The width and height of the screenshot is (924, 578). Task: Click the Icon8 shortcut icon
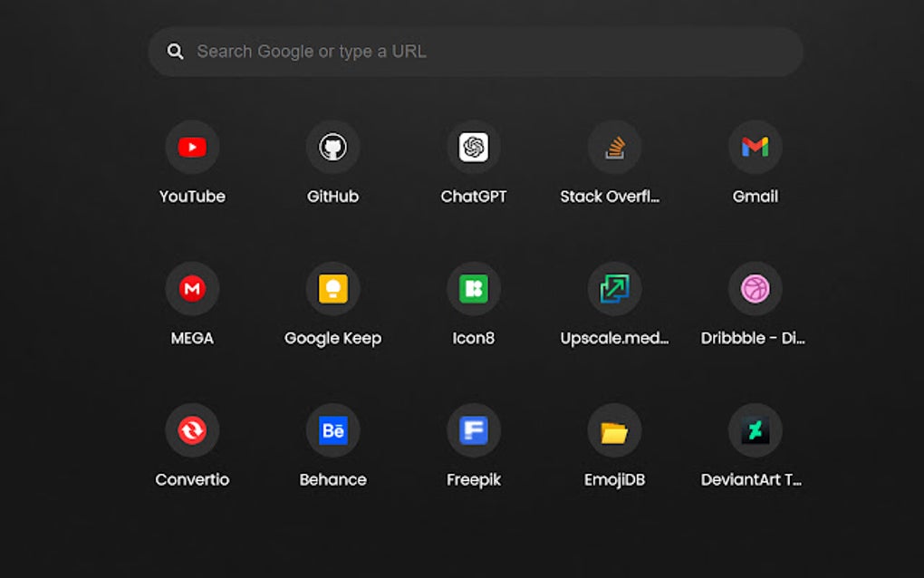pyautogui.click(x=473, y=288)
